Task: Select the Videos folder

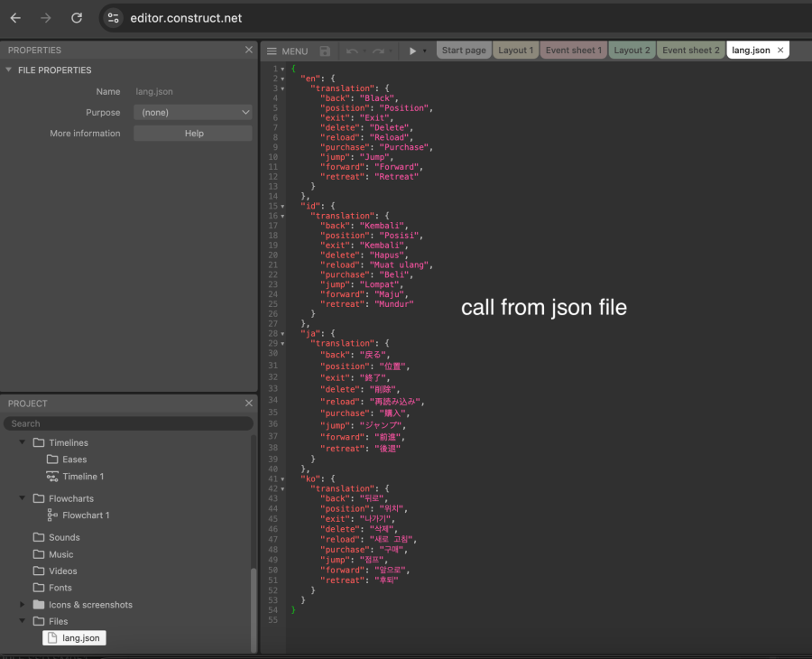Action: pos(62,571)
